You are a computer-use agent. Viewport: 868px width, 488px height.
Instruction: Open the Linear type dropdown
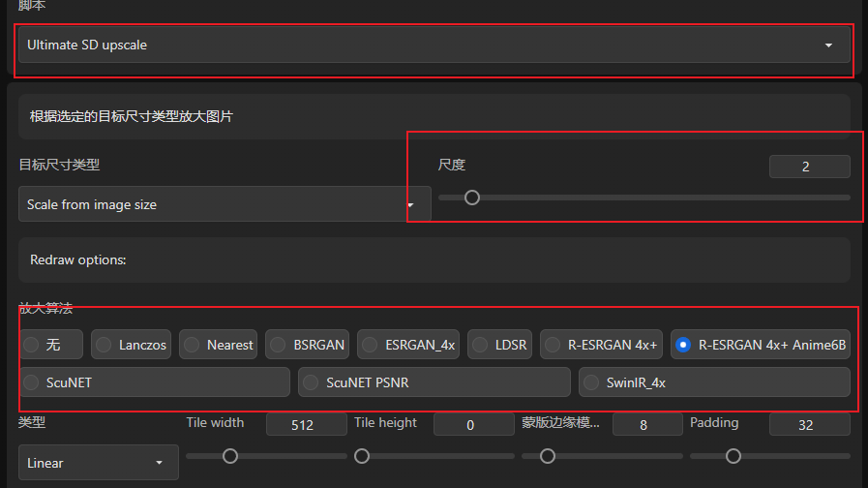coord(98,463)
